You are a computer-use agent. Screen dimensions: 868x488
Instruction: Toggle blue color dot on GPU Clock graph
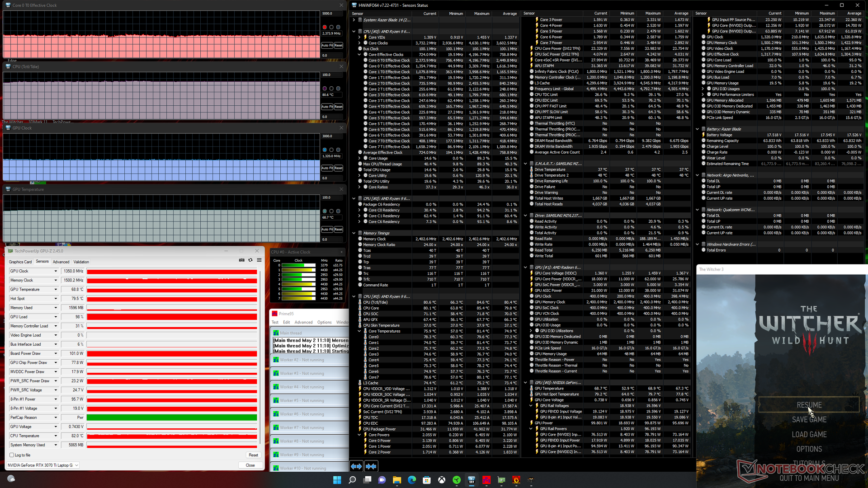325,150
